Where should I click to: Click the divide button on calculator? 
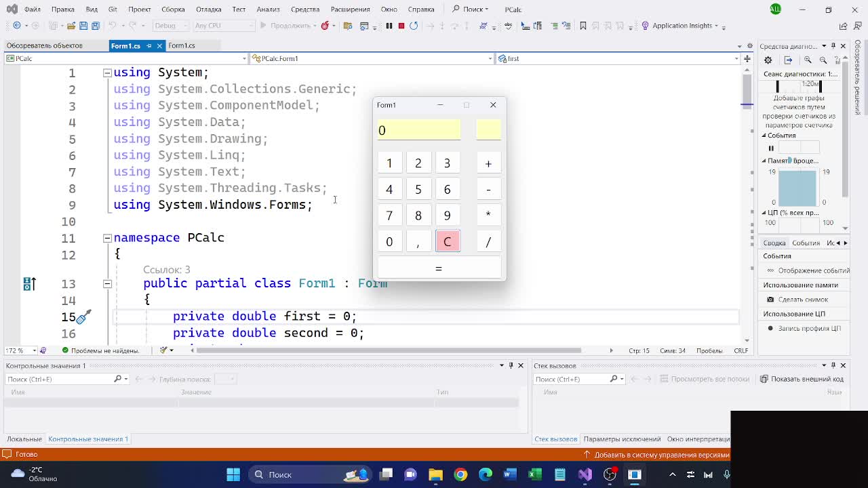click(488, 241)
